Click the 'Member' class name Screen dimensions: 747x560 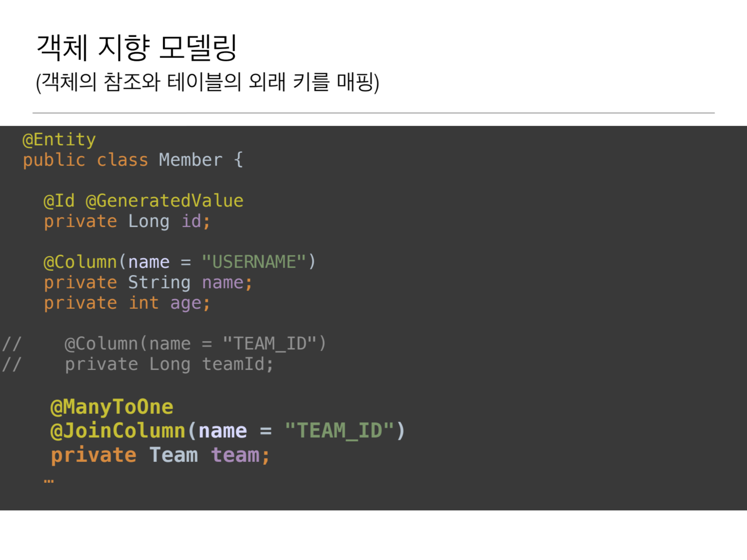(x=190, y=160)
